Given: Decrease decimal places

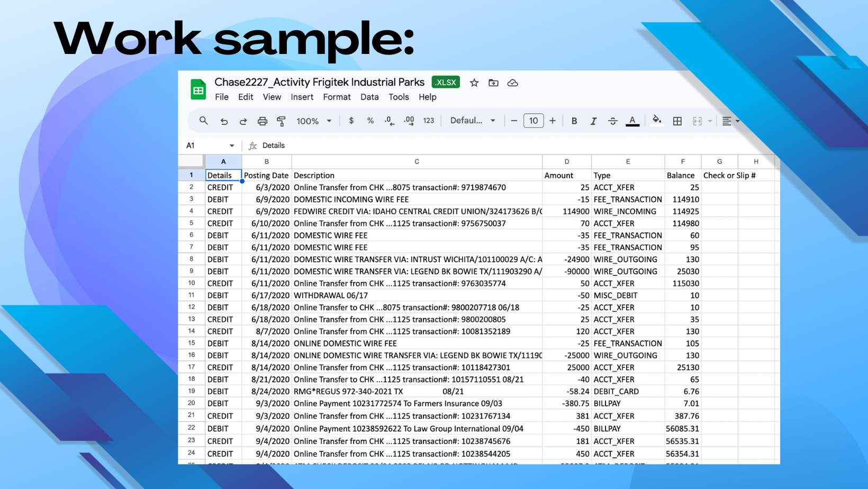Looking at the screenshot, I should pos(389,121).
